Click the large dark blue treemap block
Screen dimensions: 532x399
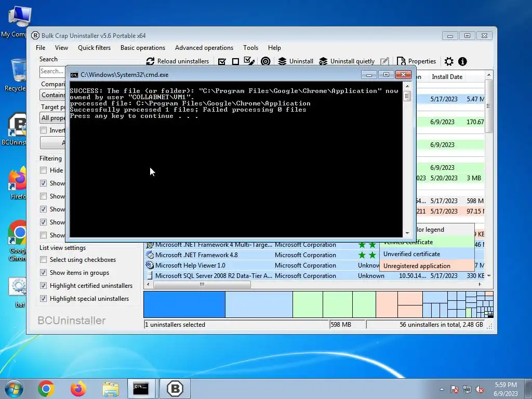pos(184,304)
